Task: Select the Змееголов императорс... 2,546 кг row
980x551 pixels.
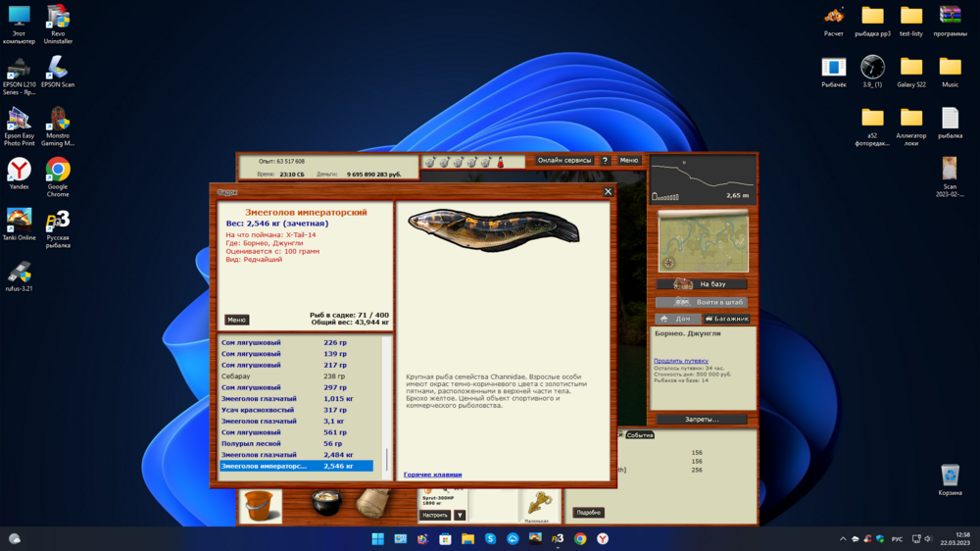Action: pos(297,467)
